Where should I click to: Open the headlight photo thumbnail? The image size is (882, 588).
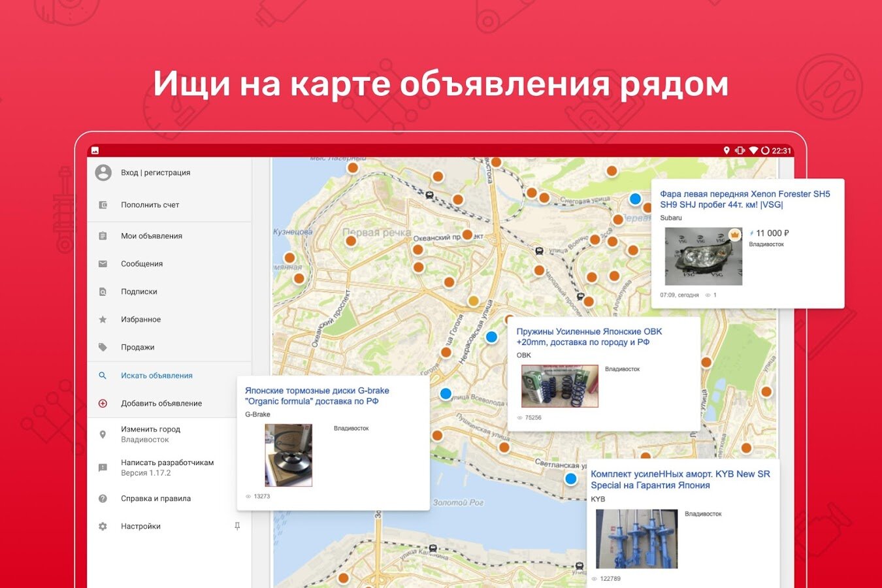[x=704, y=256]
